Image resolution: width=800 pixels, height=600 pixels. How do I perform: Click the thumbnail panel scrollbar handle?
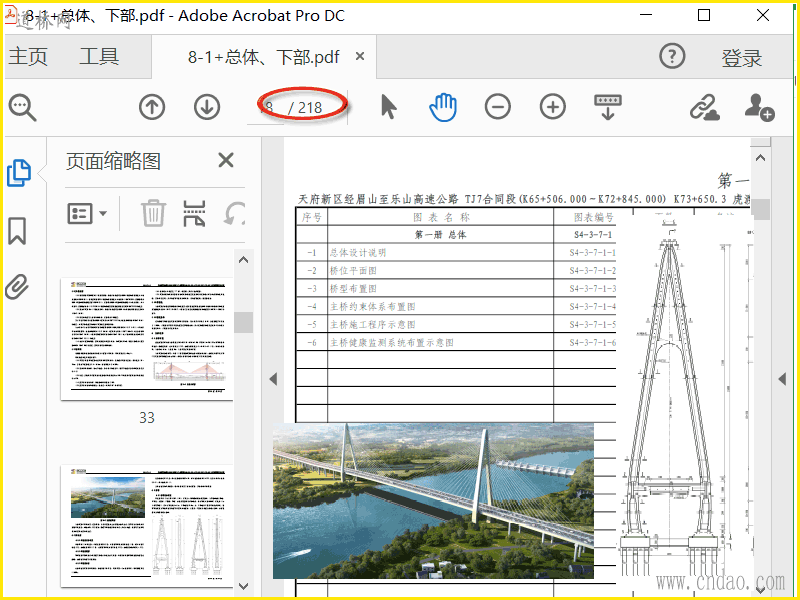[x=244, y=322]
